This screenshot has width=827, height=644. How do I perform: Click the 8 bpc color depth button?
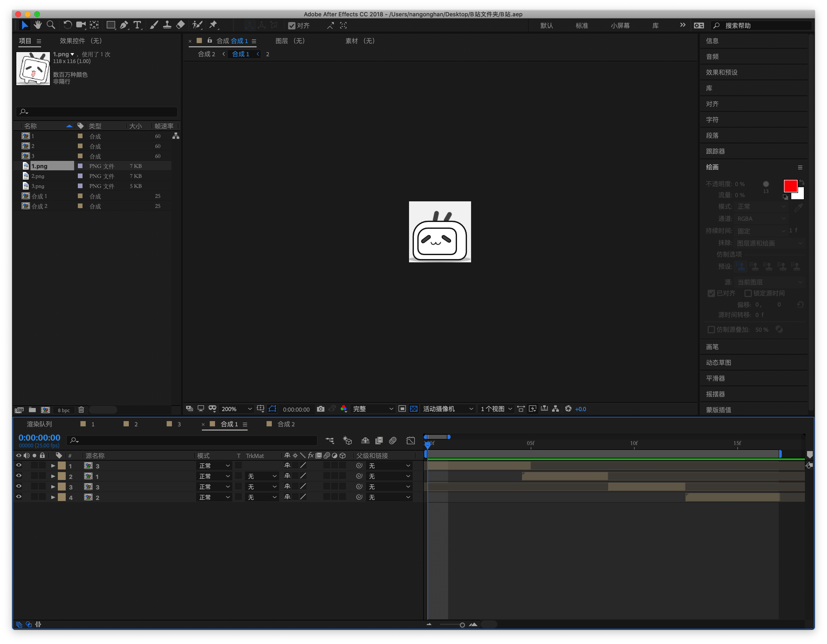[x=64, y=410]
